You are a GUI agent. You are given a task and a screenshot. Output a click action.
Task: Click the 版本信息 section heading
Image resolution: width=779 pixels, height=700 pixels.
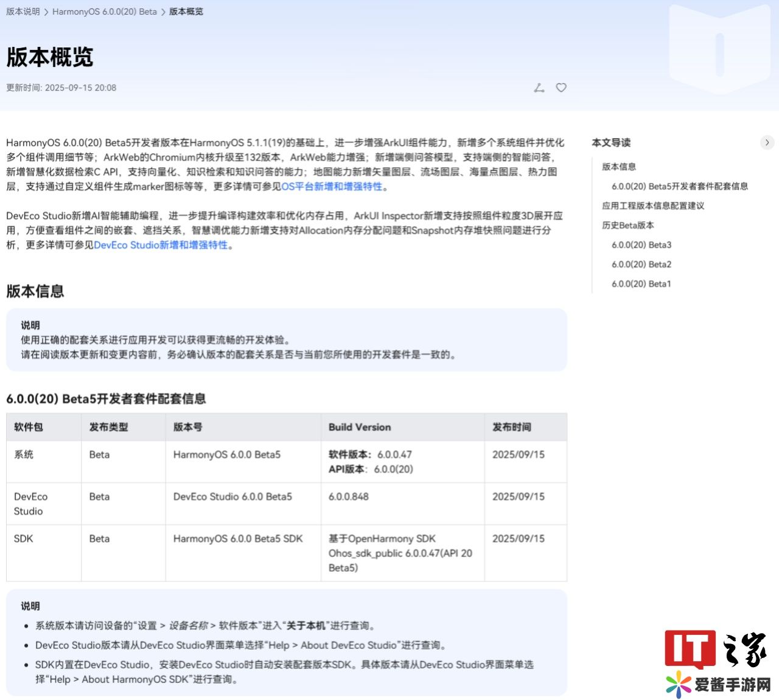tap(35, 291)
